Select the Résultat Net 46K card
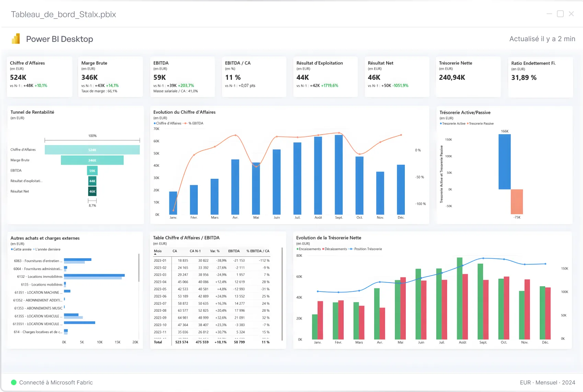Viewport: 583px width, 392px height. pos(397,77)
